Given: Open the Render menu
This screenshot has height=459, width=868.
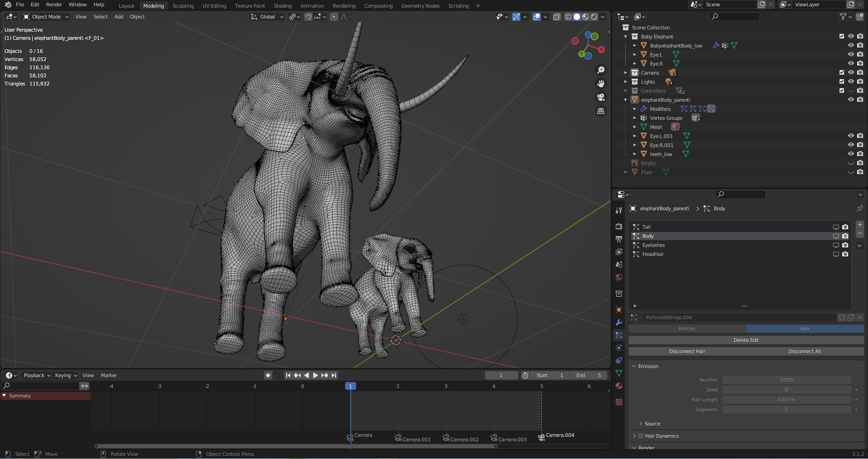Looking at the screenshot, I should (x=54, y=5).
